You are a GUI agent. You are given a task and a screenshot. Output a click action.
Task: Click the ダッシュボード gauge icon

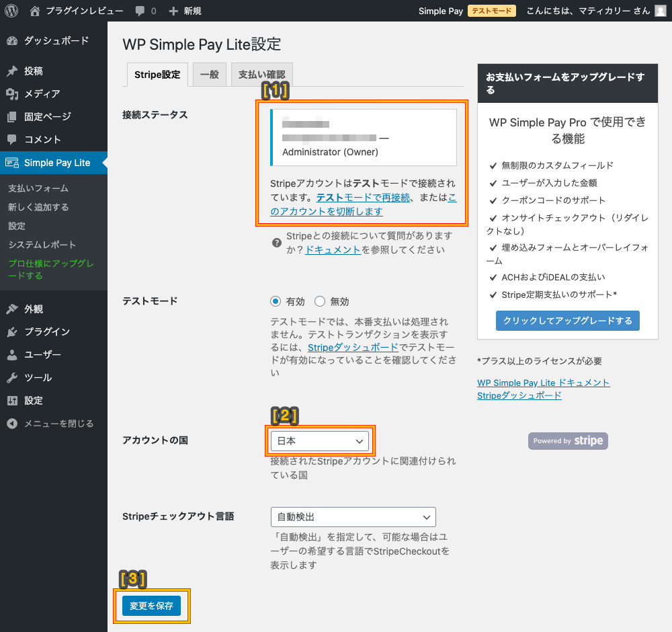pyautogui.click(x=12, y=41)
